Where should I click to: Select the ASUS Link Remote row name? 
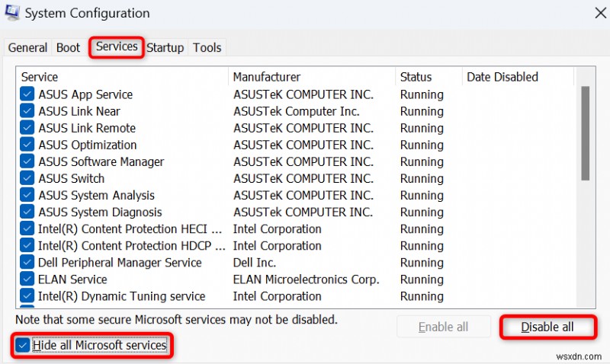[x=87, y=128]
